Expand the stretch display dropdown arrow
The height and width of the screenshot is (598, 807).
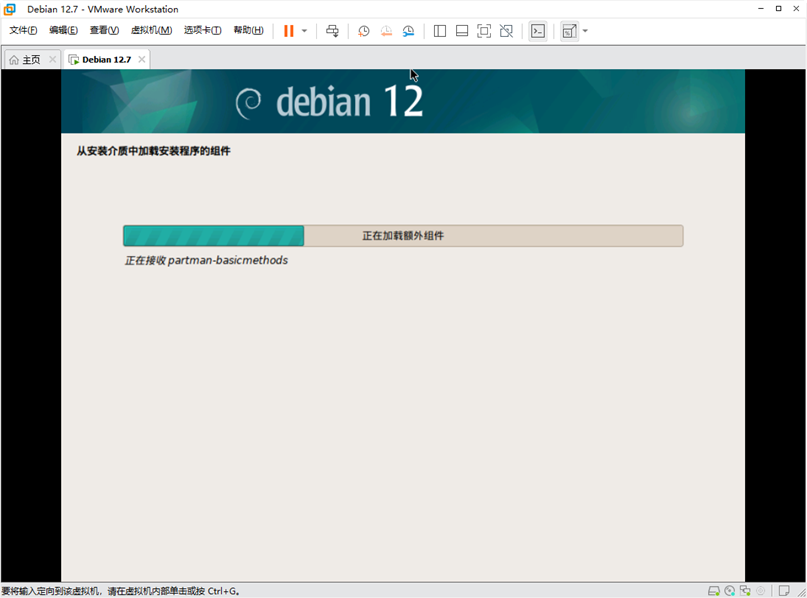coord(585,31)
